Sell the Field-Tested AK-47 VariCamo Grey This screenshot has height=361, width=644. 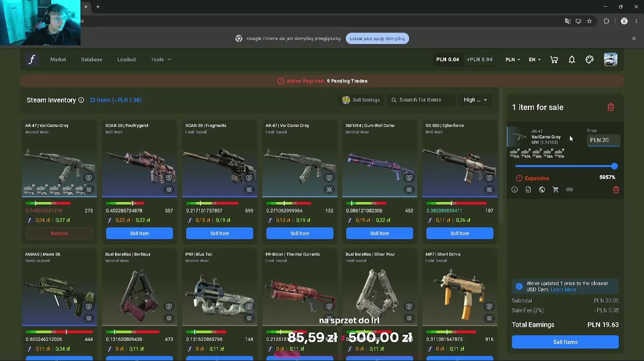300,233
